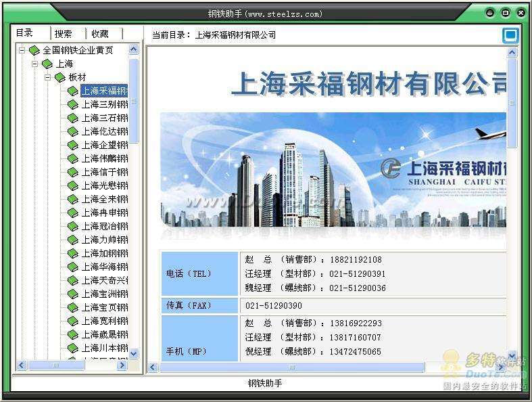
Task: Open 上海全来钢 in the directory
Action: pos(105,200)
